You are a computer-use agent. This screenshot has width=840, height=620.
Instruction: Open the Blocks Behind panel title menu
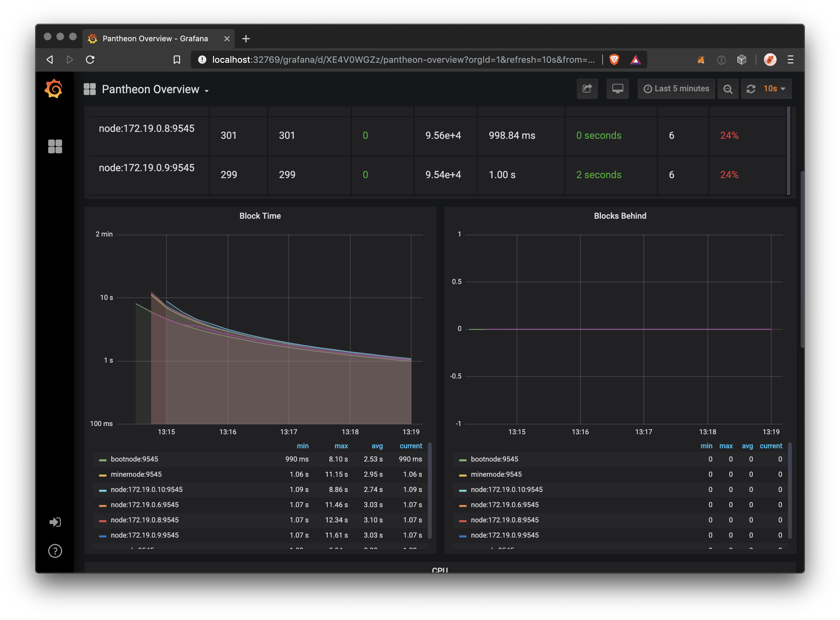coord(620,216)
